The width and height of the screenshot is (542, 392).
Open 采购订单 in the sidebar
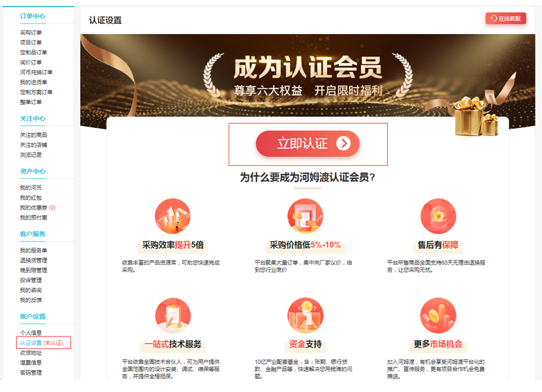pyautogui.click(x=31, y=33)
